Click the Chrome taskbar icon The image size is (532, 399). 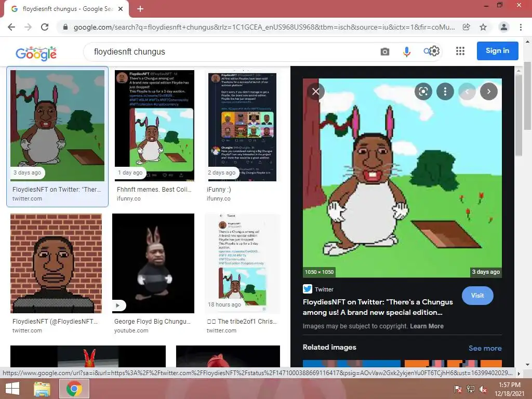tap(74, 389)
